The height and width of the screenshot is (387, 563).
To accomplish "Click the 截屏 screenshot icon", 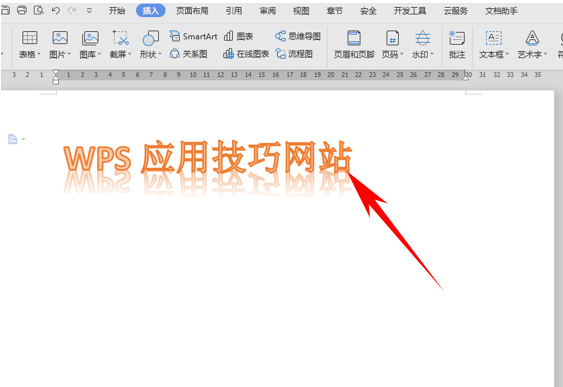I will tap(120, 38).
